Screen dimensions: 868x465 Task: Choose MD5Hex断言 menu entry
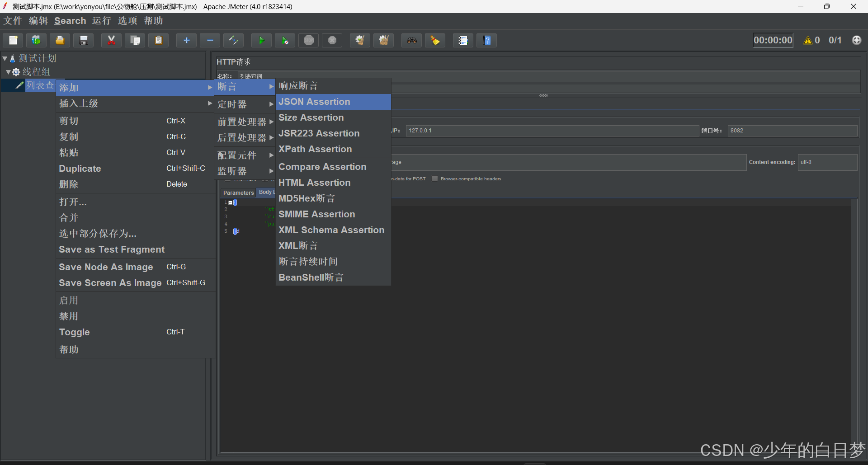333,198
